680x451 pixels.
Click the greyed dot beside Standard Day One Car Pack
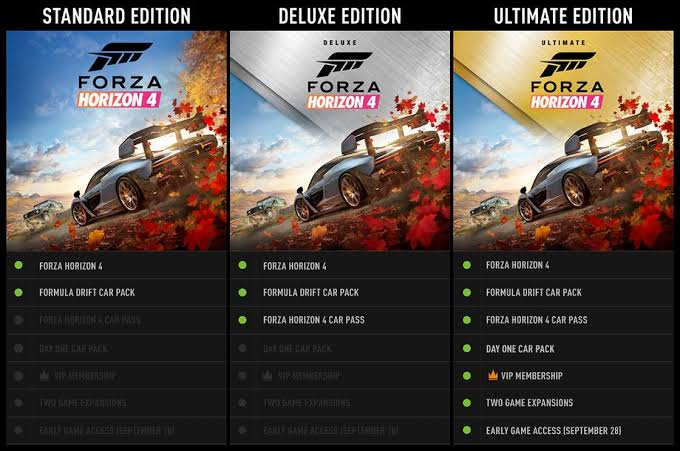tap(19, 348)
